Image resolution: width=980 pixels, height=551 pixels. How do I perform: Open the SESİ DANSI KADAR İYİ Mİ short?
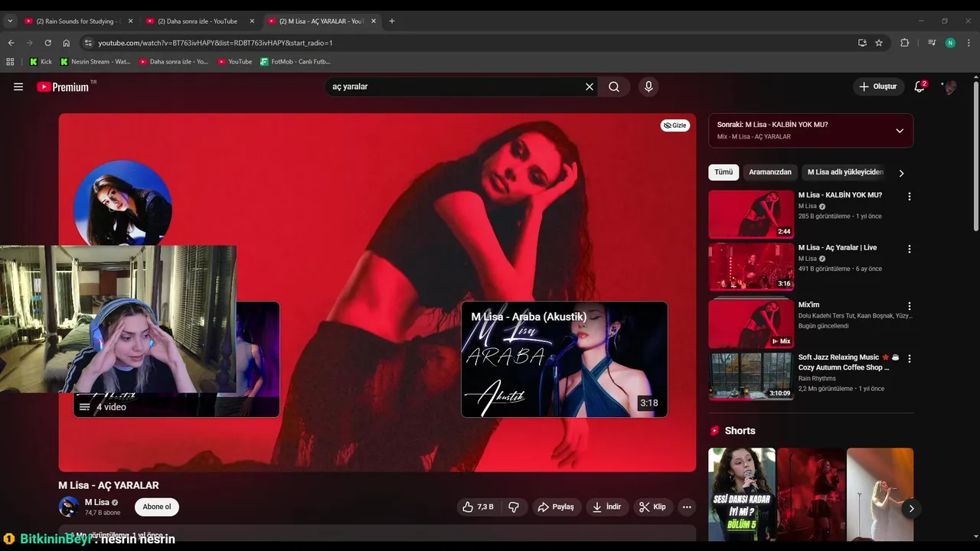coord(742,494)
